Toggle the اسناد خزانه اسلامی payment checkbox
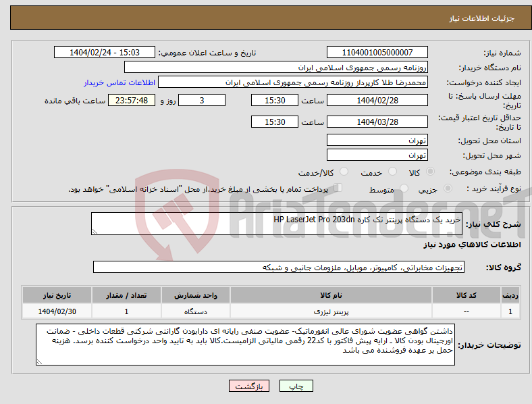The image size is (532, 404). (x=338, y=188)
